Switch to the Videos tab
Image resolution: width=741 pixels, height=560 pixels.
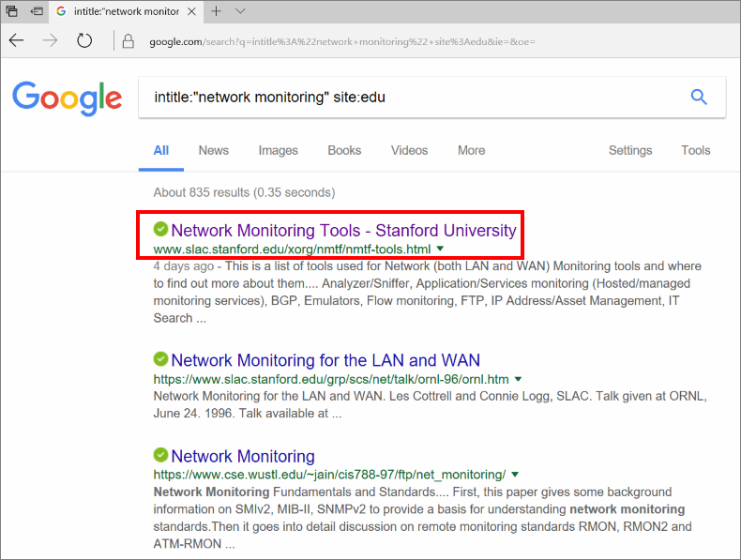click(x=409, y=150)
